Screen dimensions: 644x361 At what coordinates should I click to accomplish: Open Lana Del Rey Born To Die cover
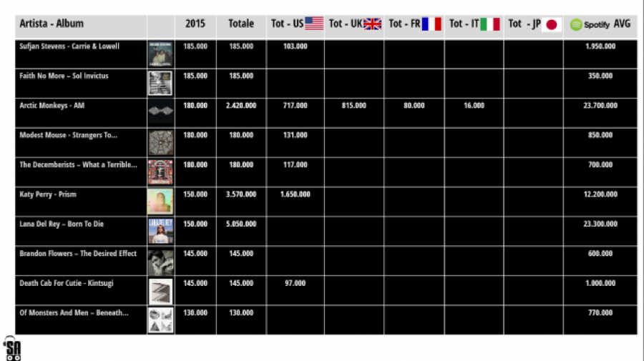160,231
